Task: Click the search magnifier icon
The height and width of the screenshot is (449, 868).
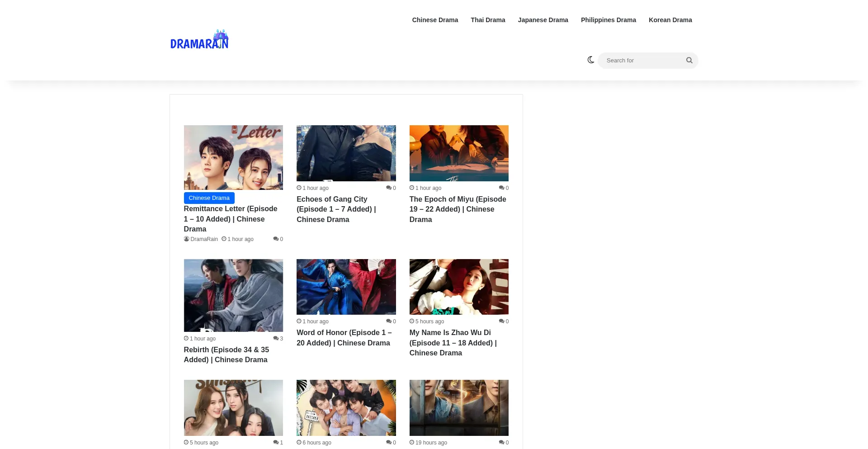Action: click(x=689, y=61)
